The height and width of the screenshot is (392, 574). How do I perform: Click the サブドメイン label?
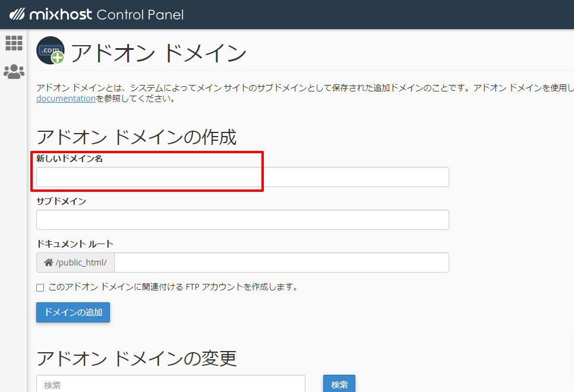pos(61,201)
